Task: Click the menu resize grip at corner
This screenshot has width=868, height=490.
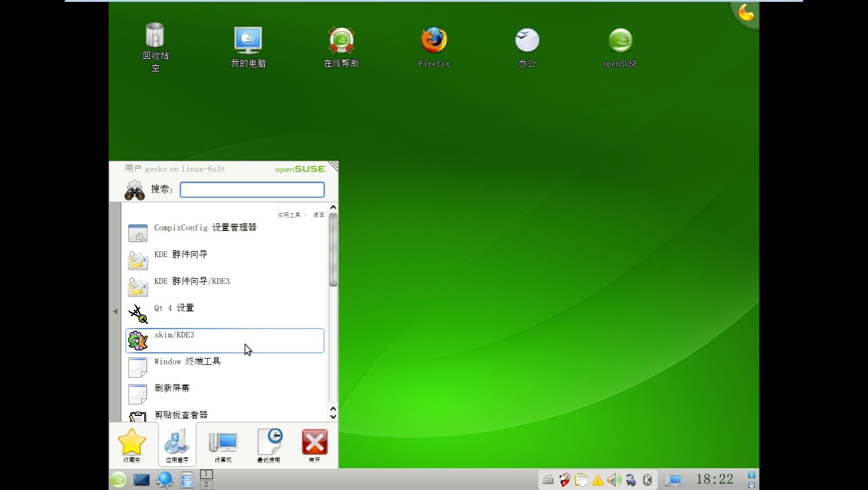Action: point(333,167)
